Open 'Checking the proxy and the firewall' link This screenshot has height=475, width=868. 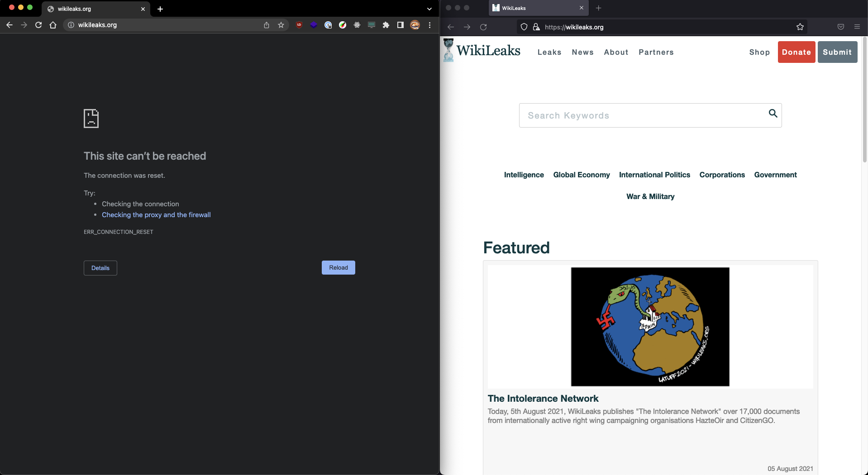tap(156, 215)
